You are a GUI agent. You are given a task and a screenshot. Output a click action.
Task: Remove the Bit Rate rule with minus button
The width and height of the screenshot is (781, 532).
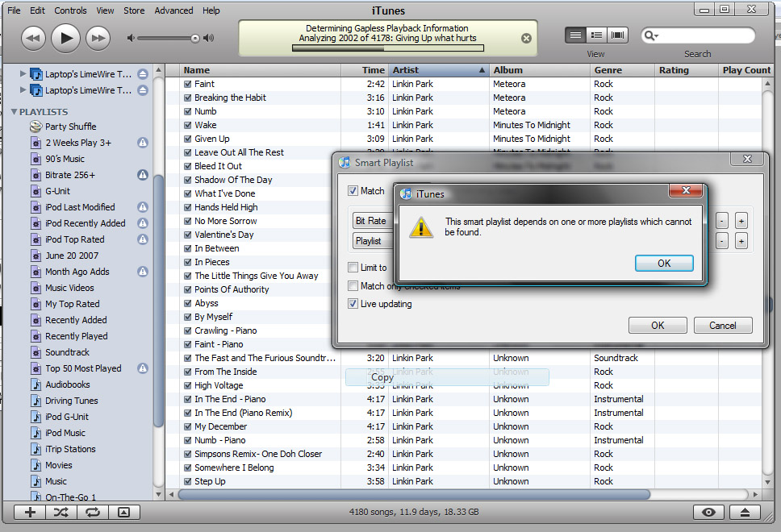pos(722,221)
